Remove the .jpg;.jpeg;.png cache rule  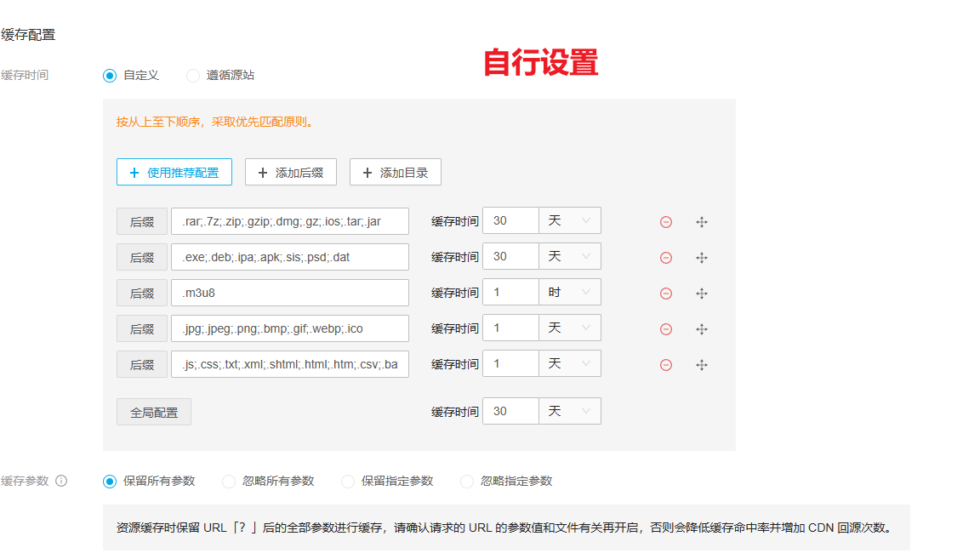666,329
